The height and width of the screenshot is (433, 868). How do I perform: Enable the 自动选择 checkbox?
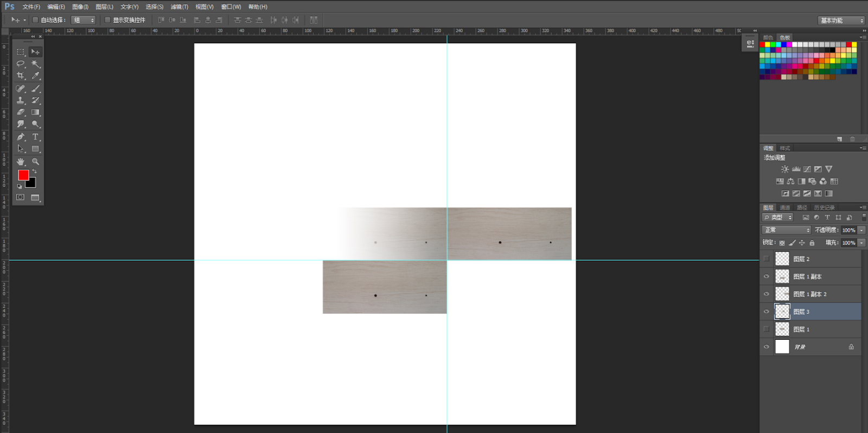pyautogui.click(x=35, y=20)
